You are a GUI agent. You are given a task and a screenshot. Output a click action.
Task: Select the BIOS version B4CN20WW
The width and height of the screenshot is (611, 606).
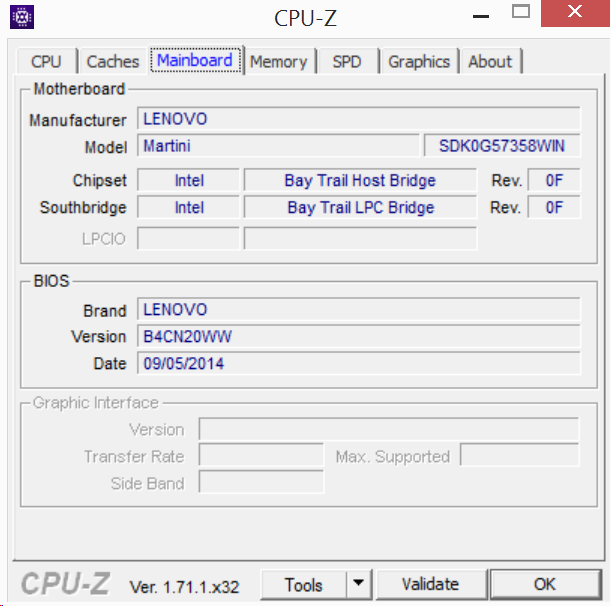(x=358, y=336)
